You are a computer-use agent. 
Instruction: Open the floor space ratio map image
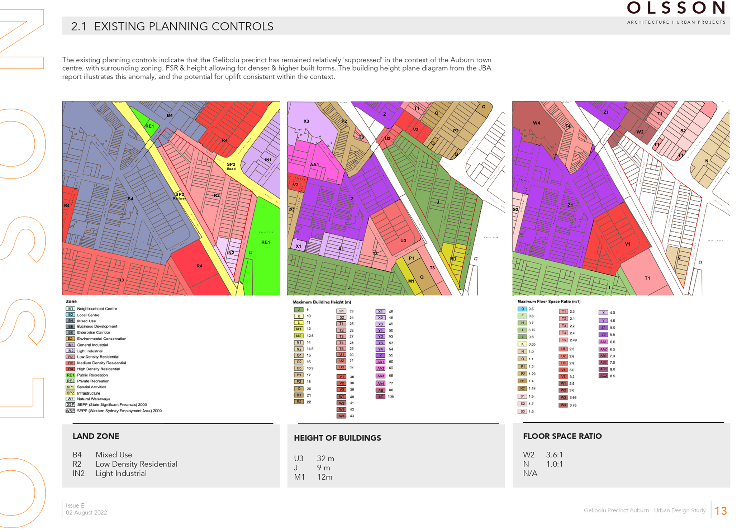coord(621,198)
